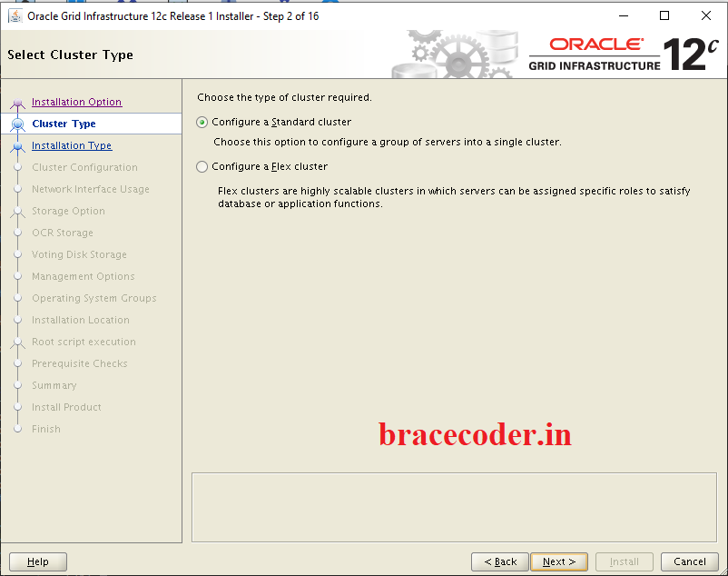Close the installer window
Viewport: 728px width, 576px height.
[705, 15]
